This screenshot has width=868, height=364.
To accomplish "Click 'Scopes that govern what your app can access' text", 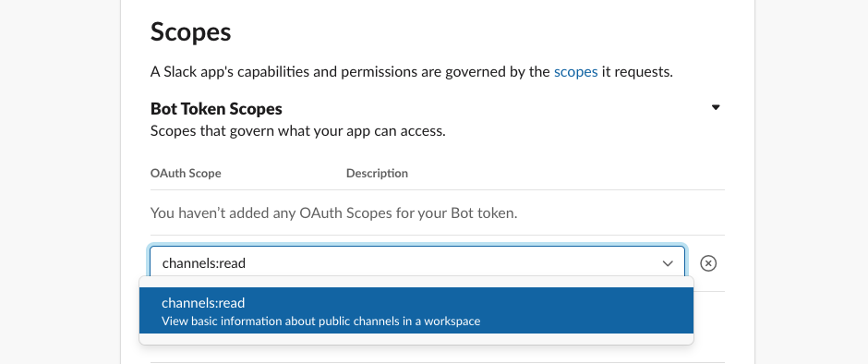I will click(298, 132).
